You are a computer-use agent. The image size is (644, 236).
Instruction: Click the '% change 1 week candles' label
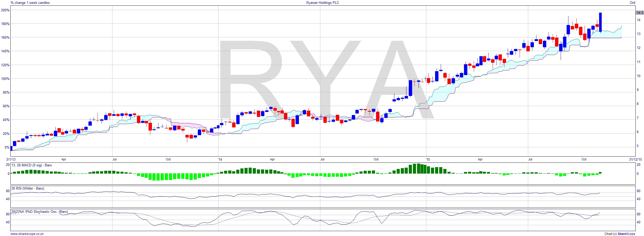(30, 3)
